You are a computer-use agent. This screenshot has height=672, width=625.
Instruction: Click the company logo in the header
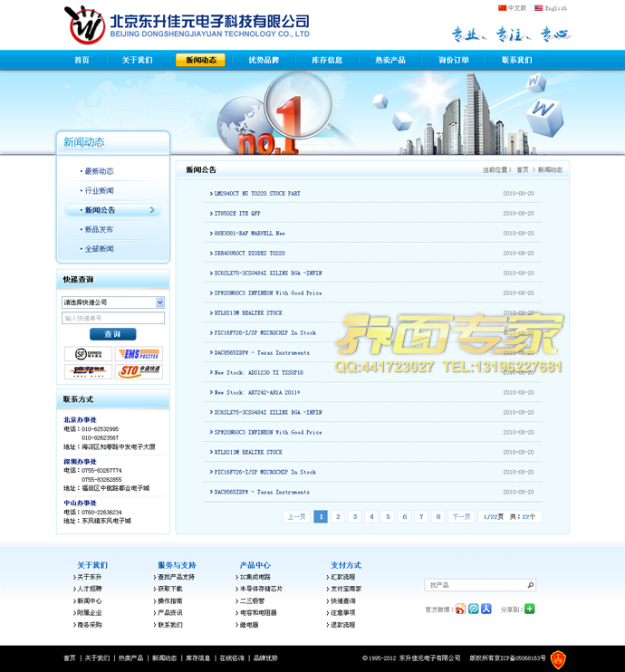pyautogui.click(x=86, y=24)
